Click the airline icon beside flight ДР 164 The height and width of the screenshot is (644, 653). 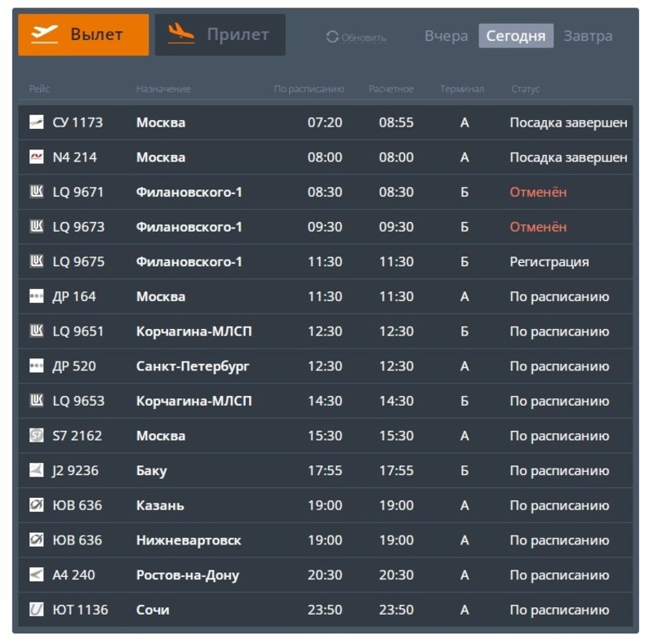[36, 297]
